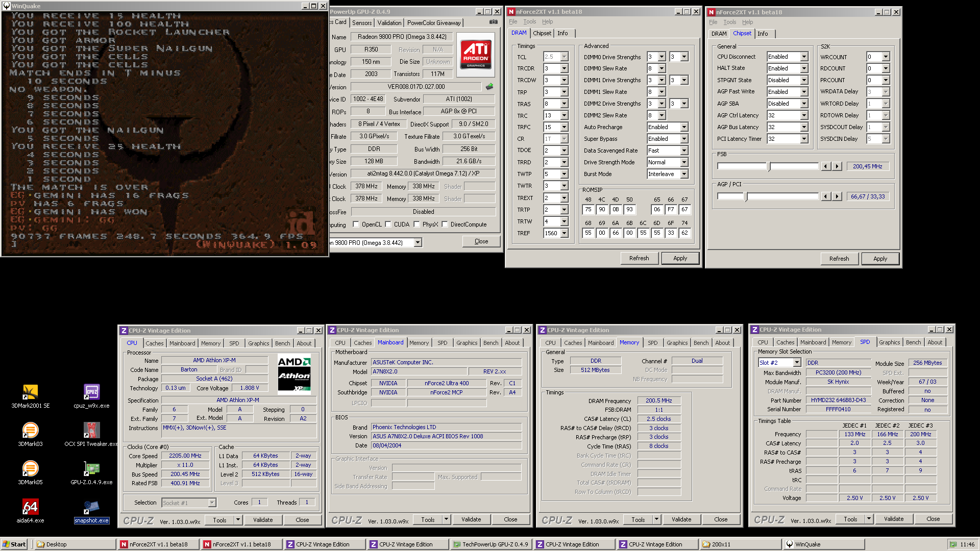The image size is (980, 551).
Task: Click the GPU-Z camera screenshot icon
Action: tap(493, 22)
